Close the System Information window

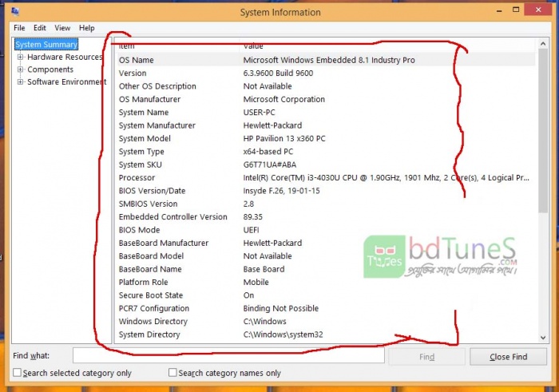(x=538, y=10)
